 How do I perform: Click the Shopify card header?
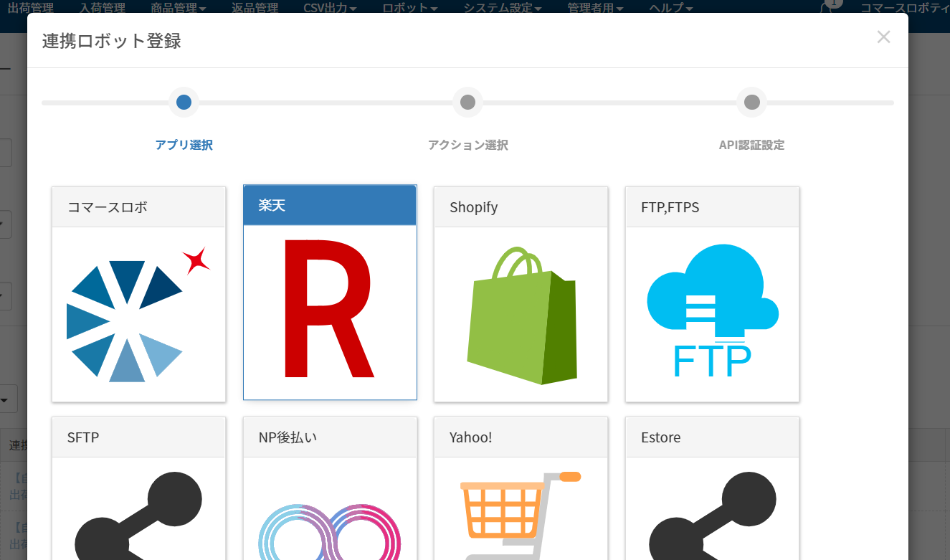pyautogui.click(x=521, y=207)
